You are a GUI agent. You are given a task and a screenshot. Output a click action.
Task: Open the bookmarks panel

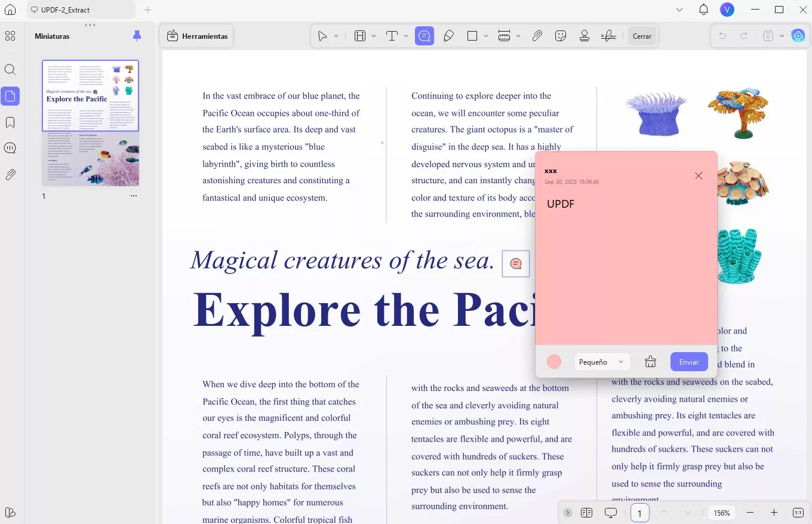(x=10, y=122)
